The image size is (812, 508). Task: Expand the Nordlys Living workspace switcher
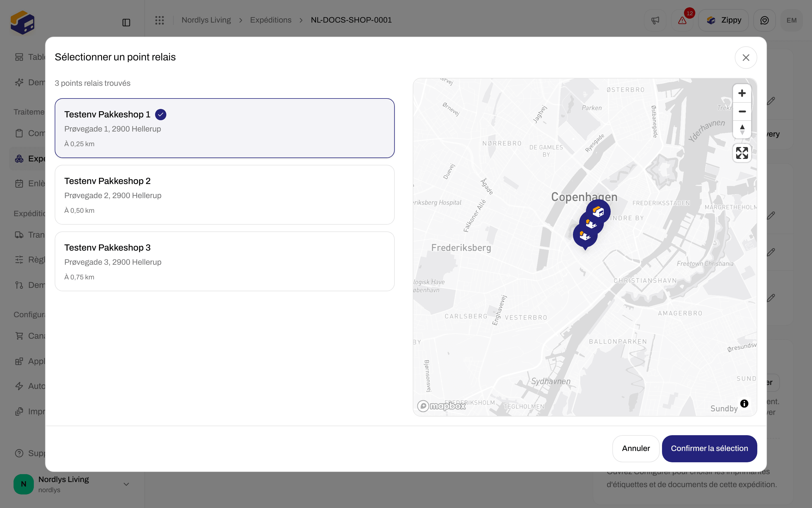pos(72,484)
